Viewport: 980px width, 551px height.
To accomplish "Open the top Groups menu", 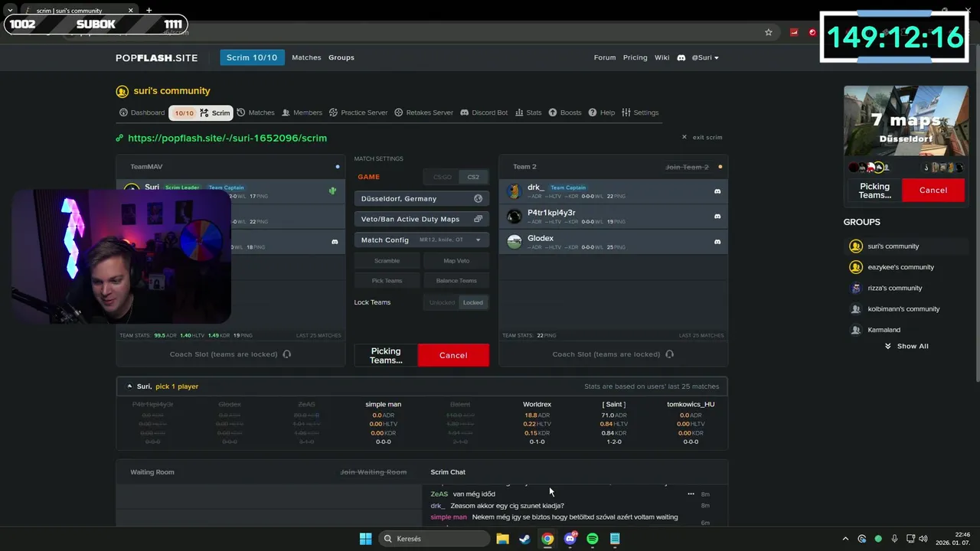I will [341, 57].
